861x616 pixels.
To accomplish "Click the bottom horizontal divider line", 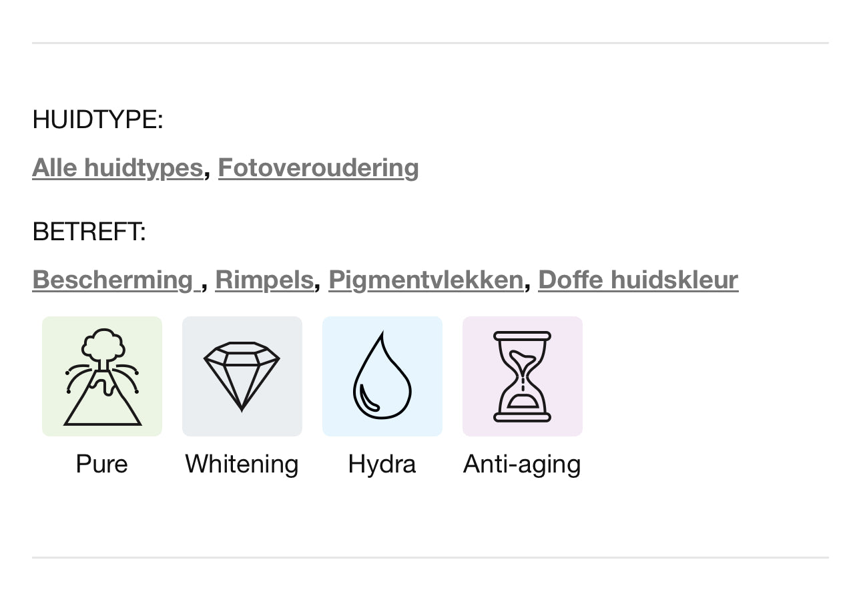I will pos(431,557).
